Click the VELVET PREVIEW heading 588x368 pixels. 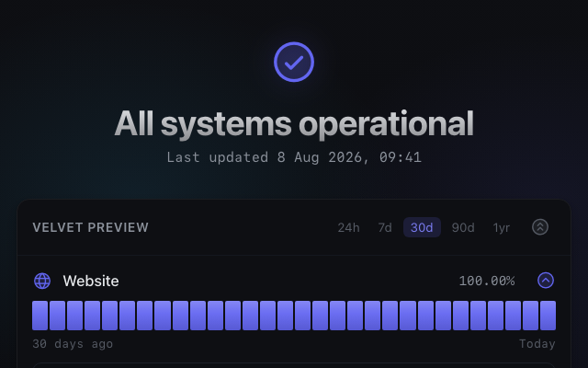[90, 227]
